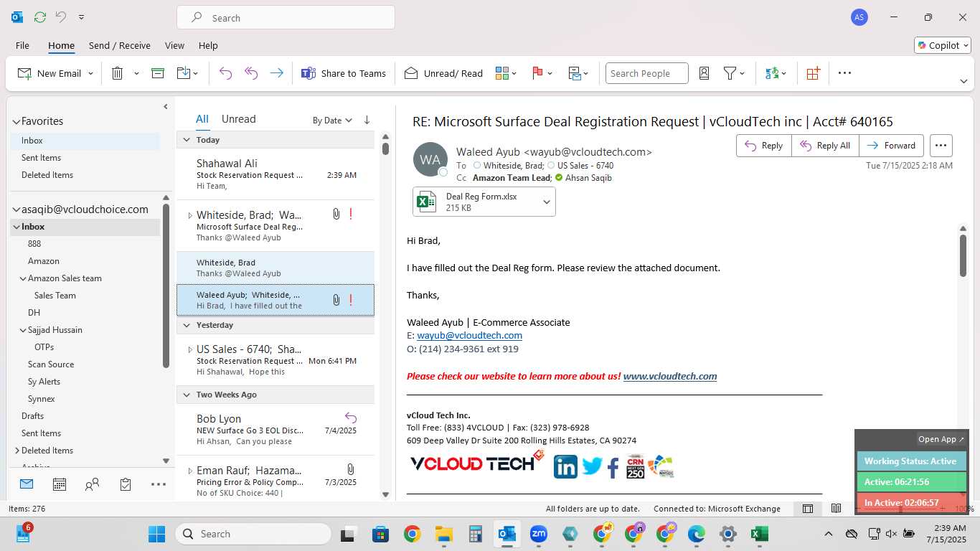Open Excel from the Windows taskbar
980x551 pixels.
(x=759, y=534)
